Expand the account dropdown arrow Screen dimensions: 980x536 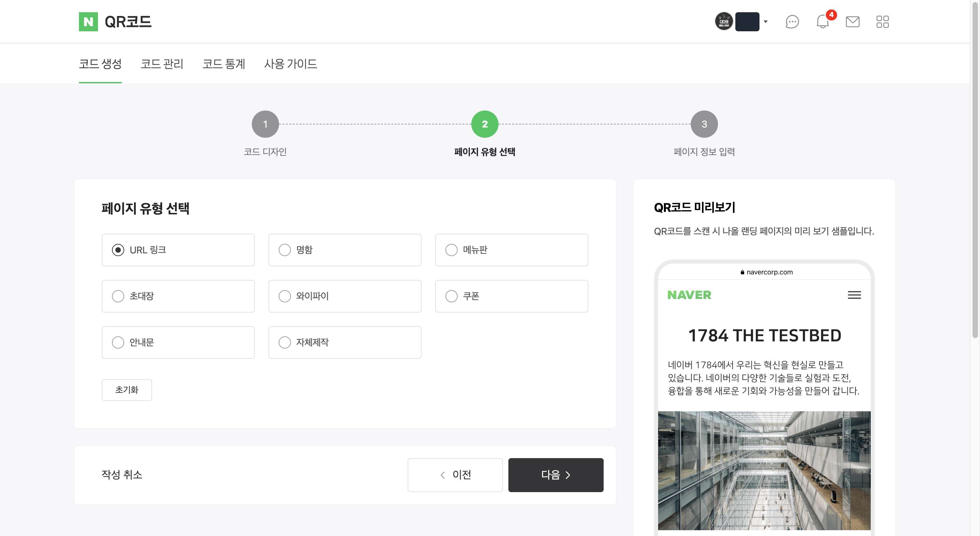click(x=765, y=22)
